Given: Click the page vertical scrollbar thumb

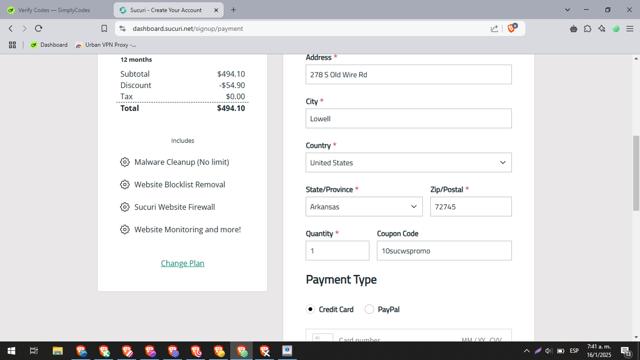Looking at the screenshot, I should tap(636, 173).
